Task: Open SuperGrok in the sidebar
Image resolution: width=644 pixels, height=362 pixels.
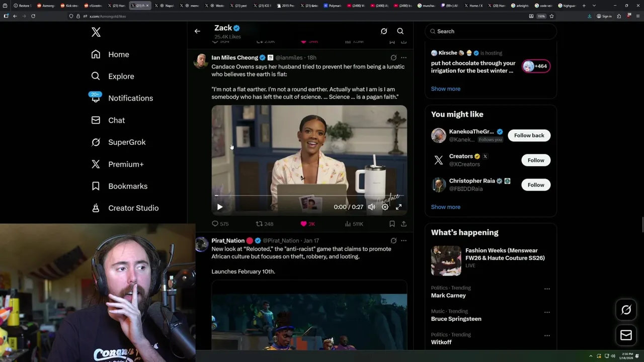Action: [118, 142]
